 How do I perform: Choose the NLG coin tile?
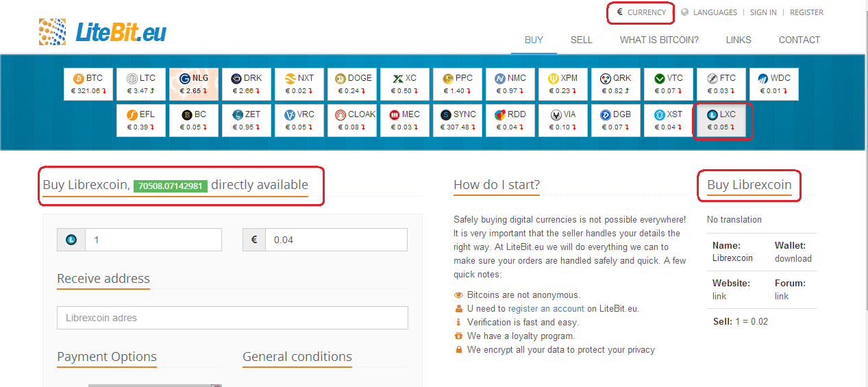[x=194, y=84]
